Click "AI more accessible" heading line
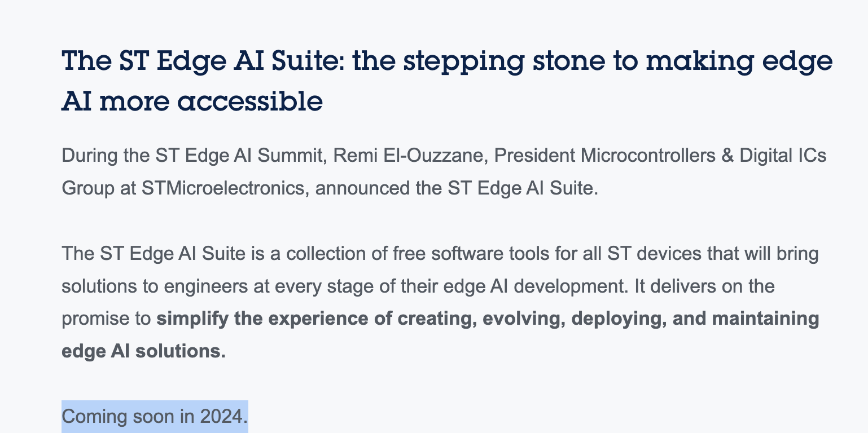 (192, 101)
